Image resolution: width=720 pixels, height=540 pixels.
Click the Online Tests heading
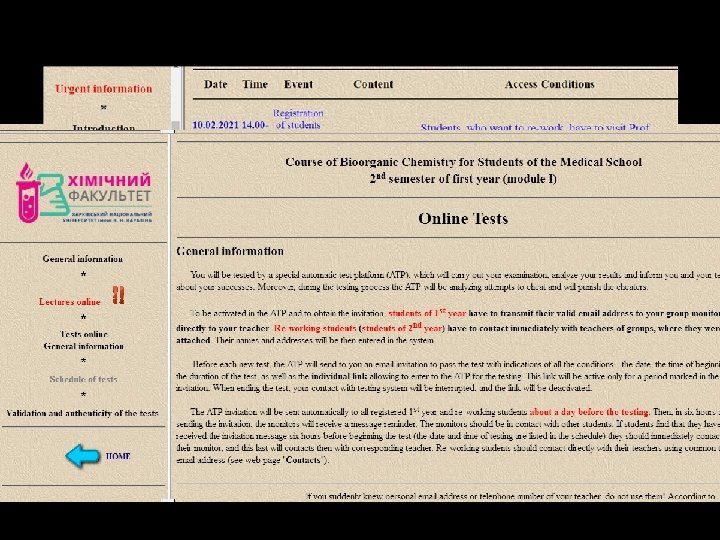click(463, 219)
